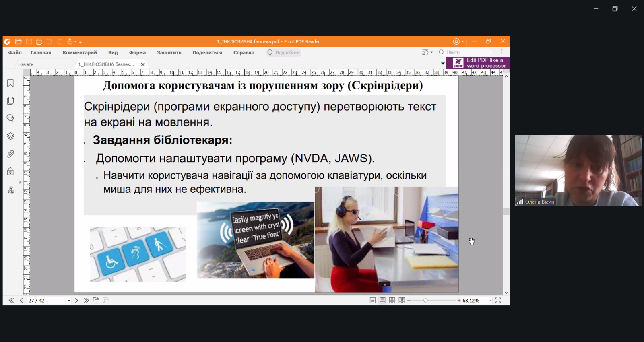Open the Layers panel icon

[x=10, y=136]
